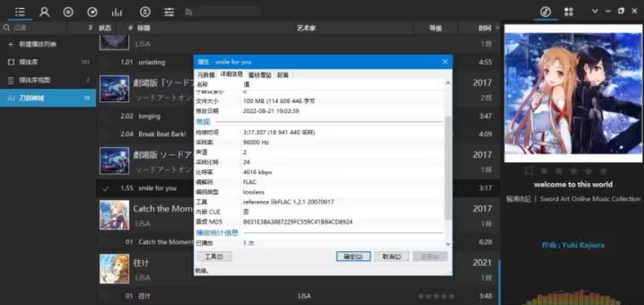Click the disc album icon in top toolbar

click(x=68, y=12)
